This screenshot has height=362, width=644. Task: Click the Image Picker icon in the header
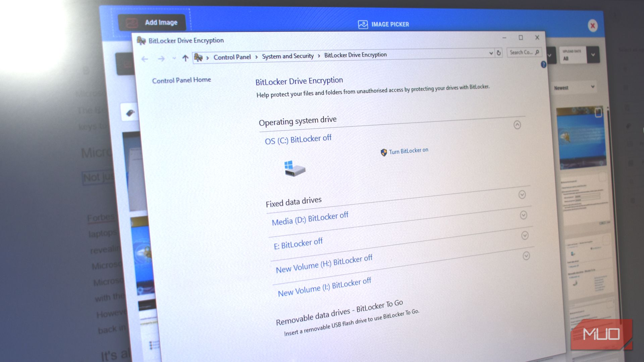coord(363,24)
